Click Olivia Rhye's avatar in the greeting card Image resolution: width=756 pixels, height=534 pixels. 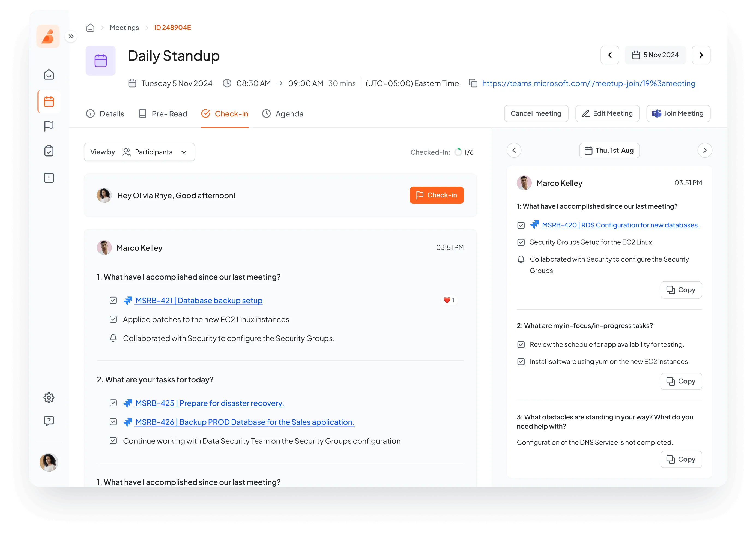coord(104,195)
